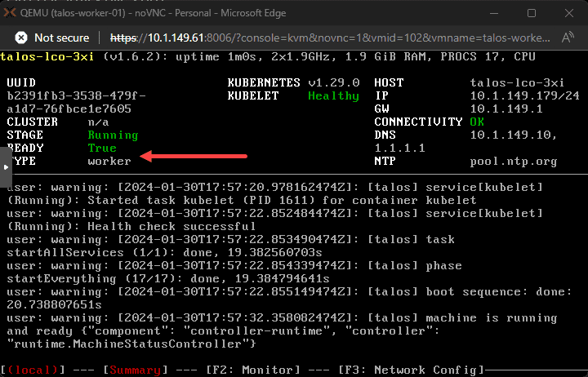Close the QEMU noVNC window
Screen dimensions: 588x377
coord(569,13)
